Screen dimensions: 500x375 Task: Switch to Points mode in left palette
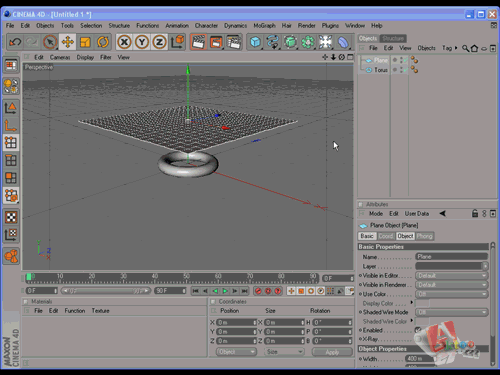11,143
